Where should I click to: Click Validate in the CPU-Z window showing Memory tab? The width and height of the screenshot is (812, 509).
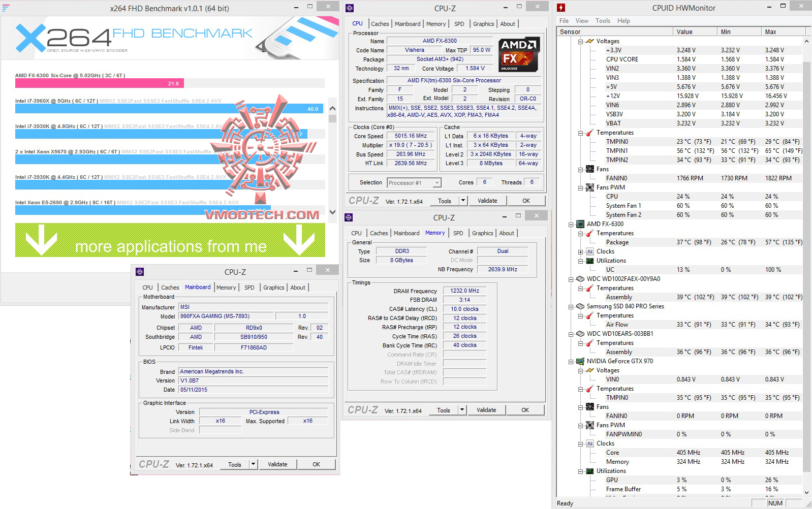(x=486, y=410)
